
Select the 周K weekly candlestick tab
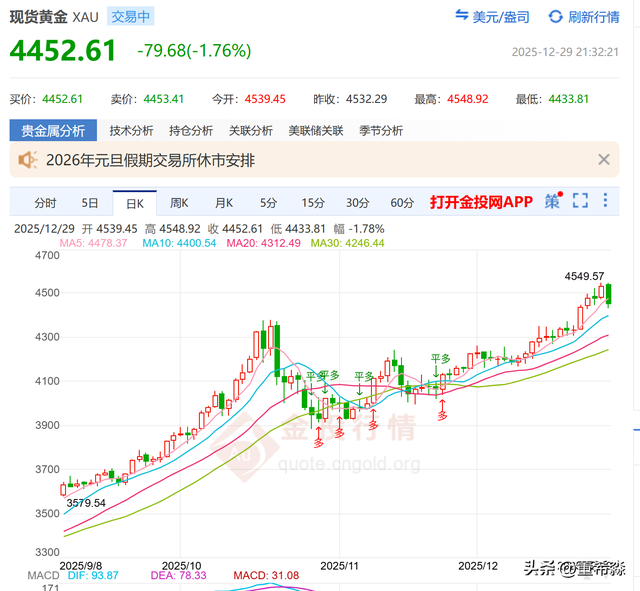[x=179, y=203]
